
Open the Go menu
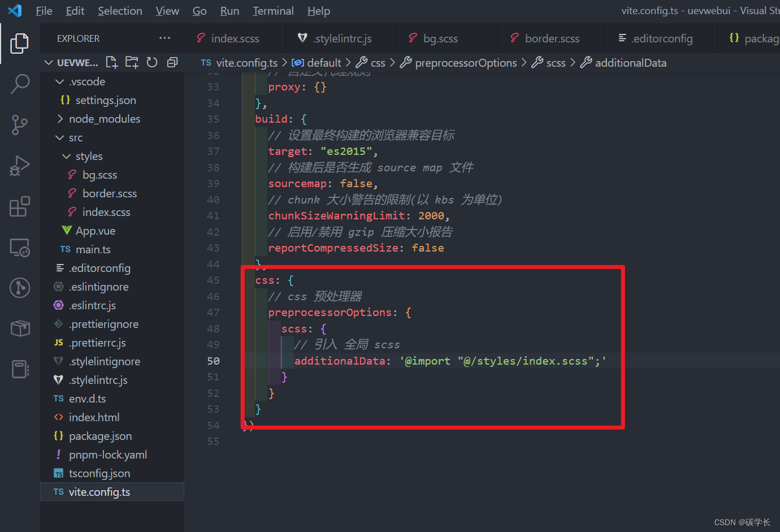pyautogui.click(x=200, y=11)
